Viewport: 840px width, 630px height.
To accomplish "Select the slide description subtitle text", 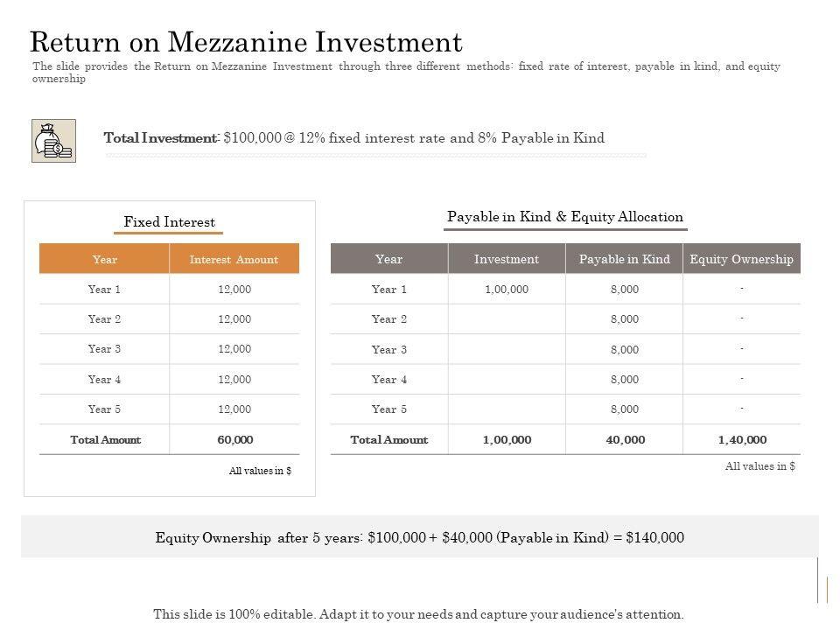I will [406, 73].
